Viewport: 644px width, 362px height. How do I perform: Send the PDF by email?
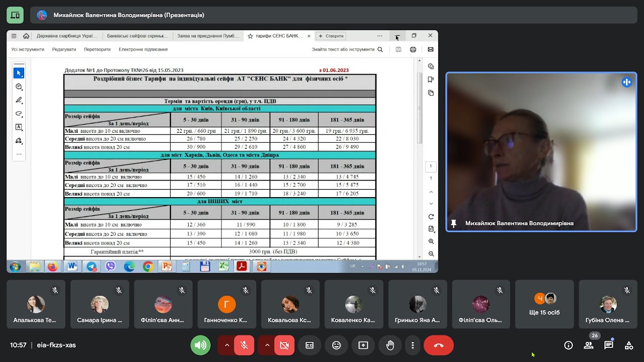pos(431,50)
